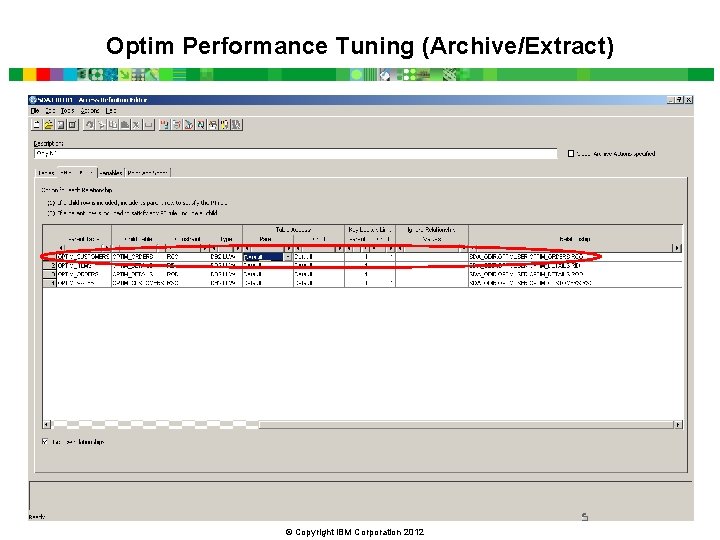Toggle the Archive Actions specified checkbox

pyautogui.click(x=571, y=154)
